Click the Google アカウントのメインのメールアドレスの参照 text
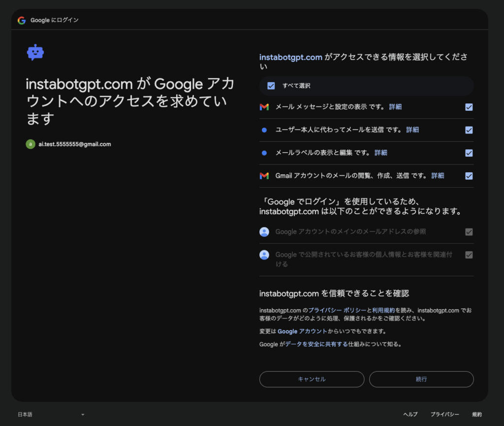 [350, 232]
